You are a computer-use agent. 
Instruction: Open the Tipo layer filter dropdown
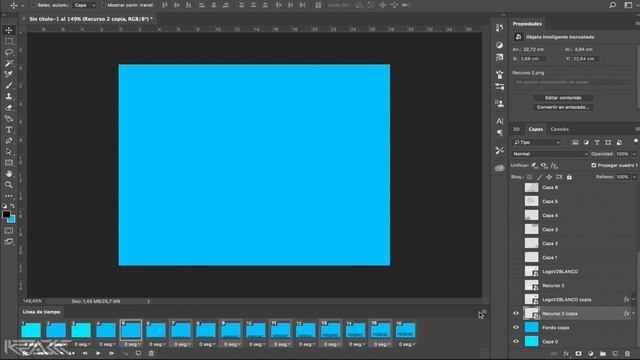[537, 142]
